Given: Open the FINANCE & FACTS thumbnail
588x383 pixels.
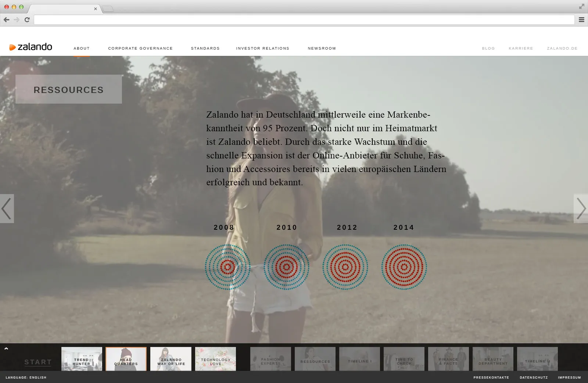Looking at the screenshot, I should click(x=448, y=359).
